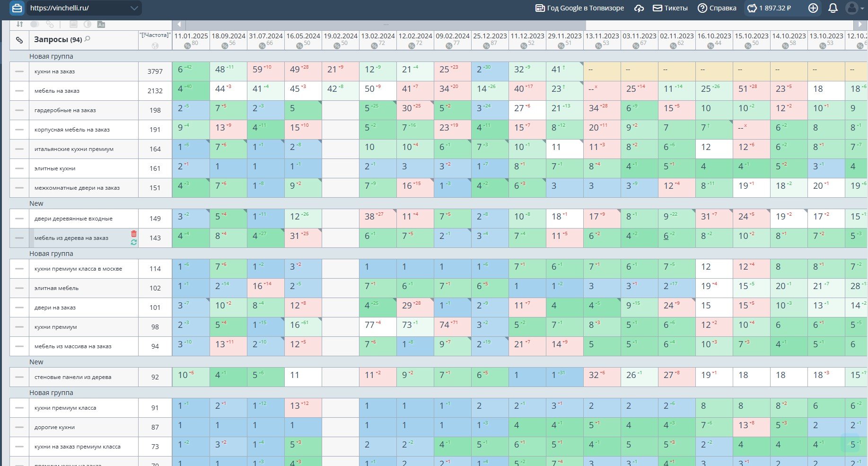Open the Тикеты tickets page
This screenshot has width=868, height=466.
point(670,8)
